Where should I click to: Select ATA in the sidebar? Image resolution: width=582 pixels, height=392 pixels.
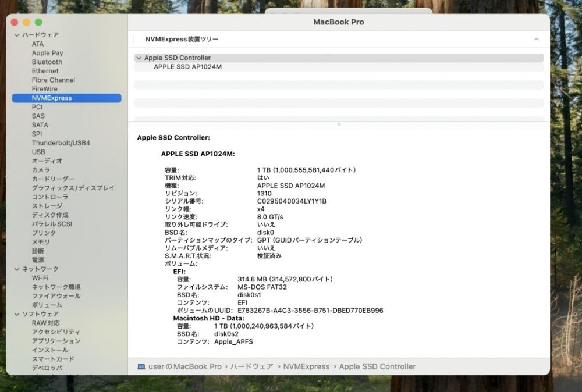click(38, 44)
